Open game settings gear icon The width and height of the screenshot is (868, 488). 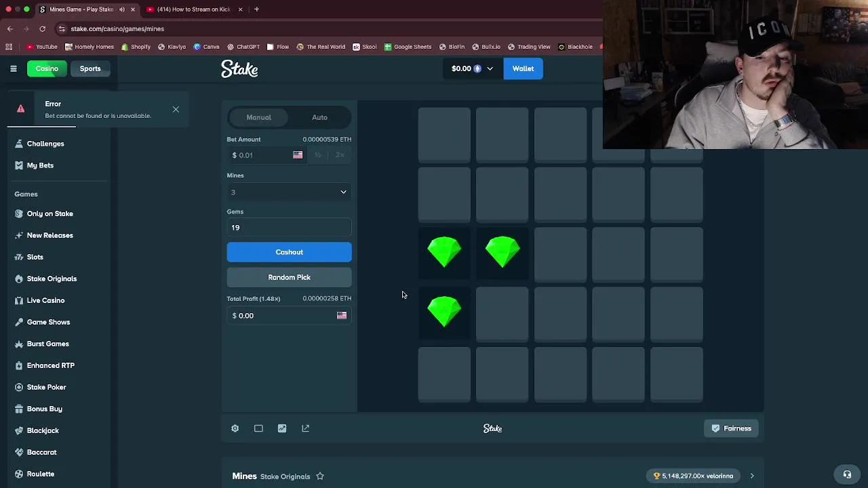point(235,428)
